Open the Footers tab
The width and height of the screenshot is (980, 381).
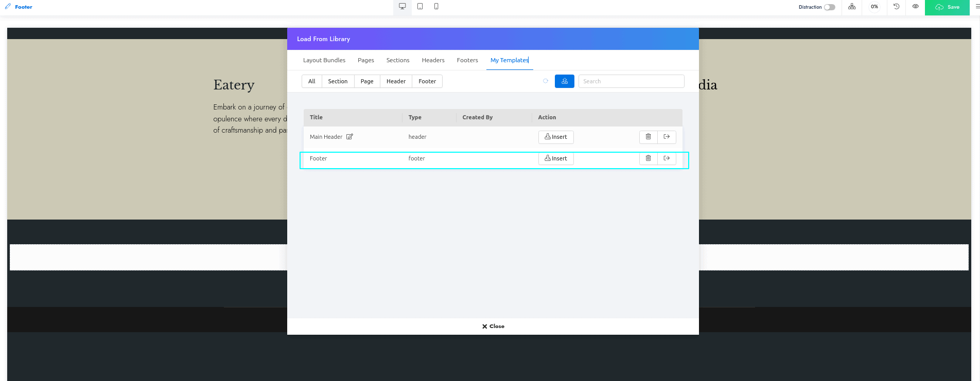(x=467, y=60)
